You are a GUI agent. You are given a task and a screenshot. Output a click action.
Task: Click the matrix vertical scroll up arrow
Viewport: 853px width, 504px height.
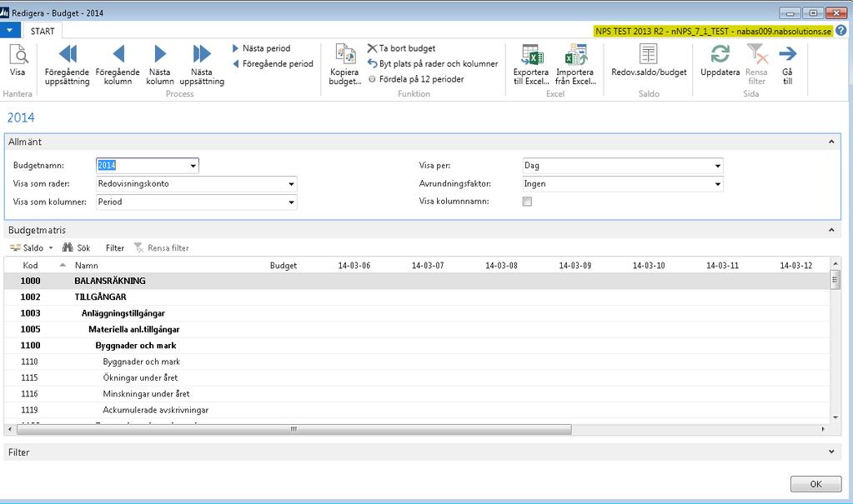point(835,264)
